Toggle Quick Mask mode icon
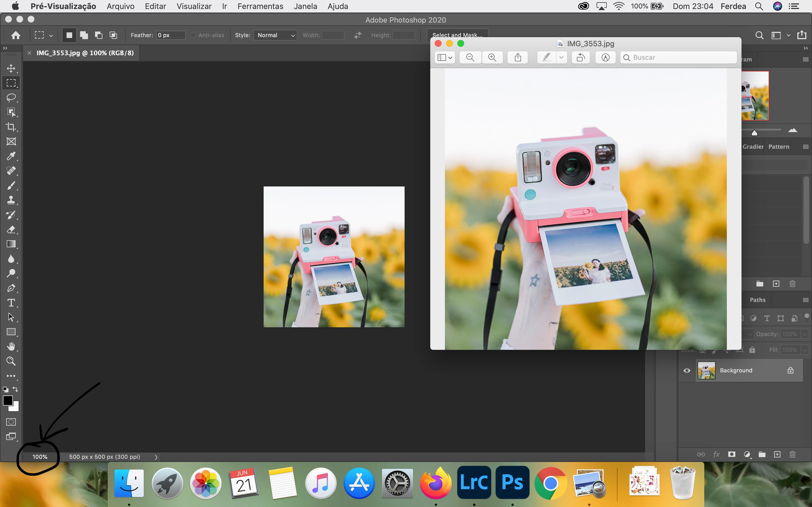 11,422
